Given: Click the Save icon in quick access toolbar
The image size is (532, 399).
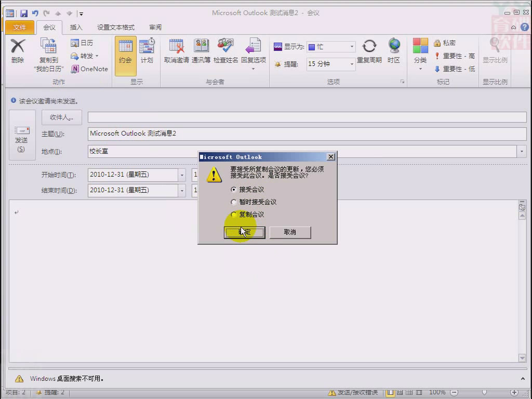Looking at the screenshot, I should [x=24, y=14].
